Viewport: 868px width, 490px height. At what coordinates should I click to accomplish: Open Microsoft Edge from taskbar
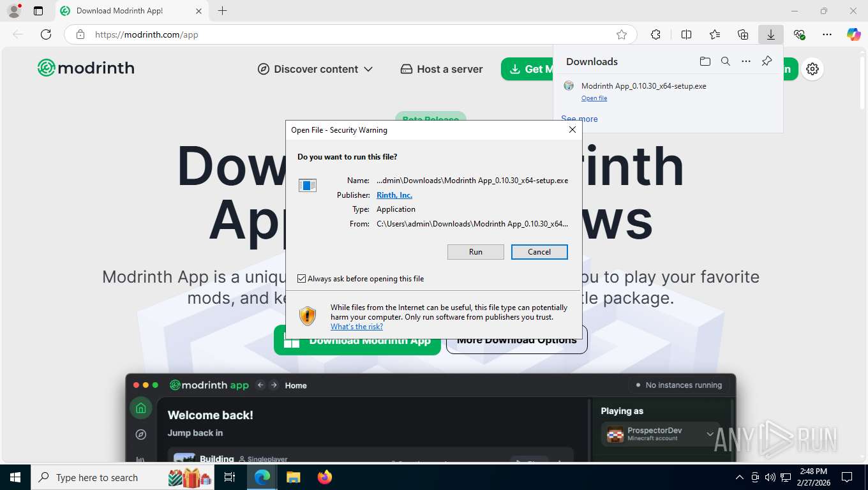tap(262, 477)
